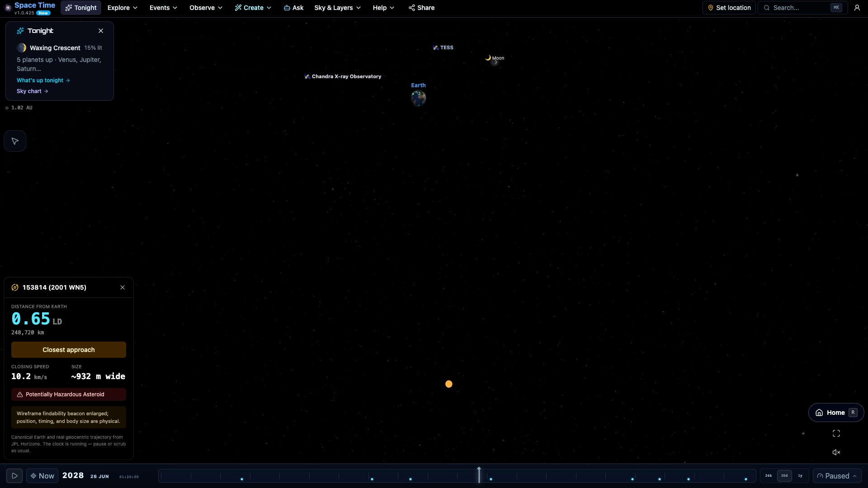Click Set location button

tap(729, 8)
